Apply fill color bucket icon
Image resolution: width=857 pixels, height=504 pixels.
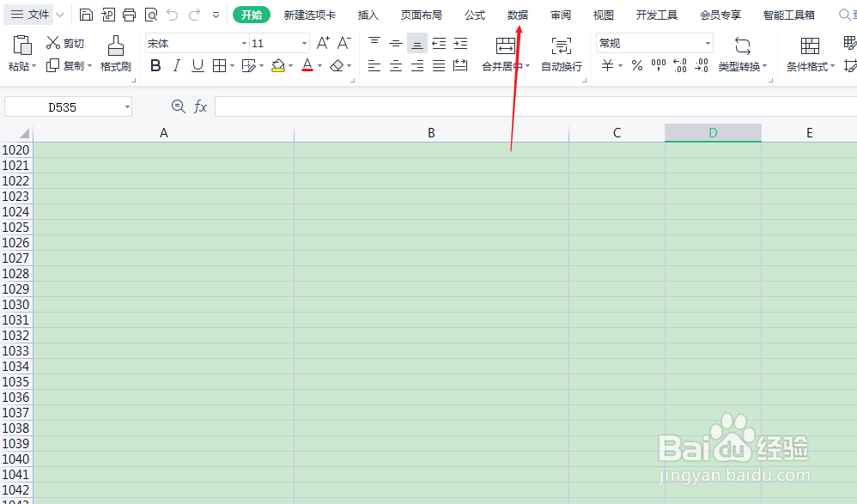click(278, 66)
